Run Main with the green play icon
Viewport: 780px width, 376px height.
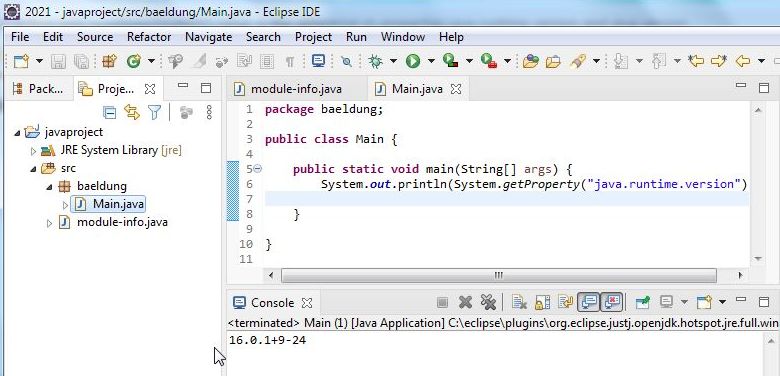pyautogui.click(x=413, y=61)
